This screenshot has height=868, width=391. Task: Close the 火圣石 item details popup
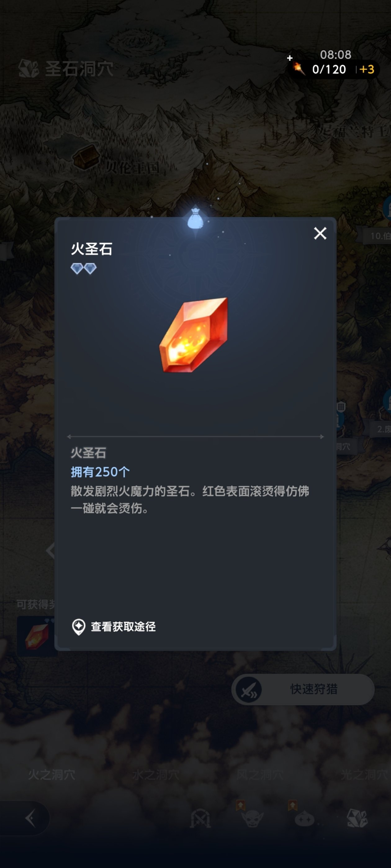click(320, 233)
